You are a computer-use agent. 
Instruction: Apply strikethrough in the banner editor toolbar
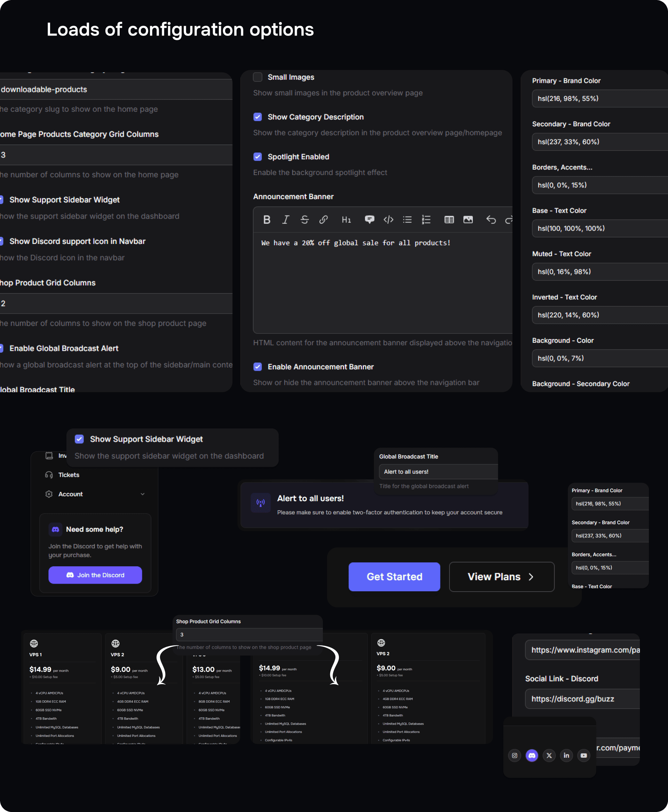pyautogui.click(x=304, y=220)
